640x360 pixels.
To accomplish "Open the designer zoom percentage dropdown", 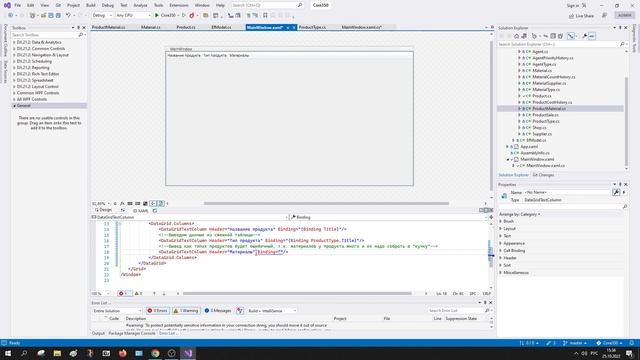I will coord(101,203).
